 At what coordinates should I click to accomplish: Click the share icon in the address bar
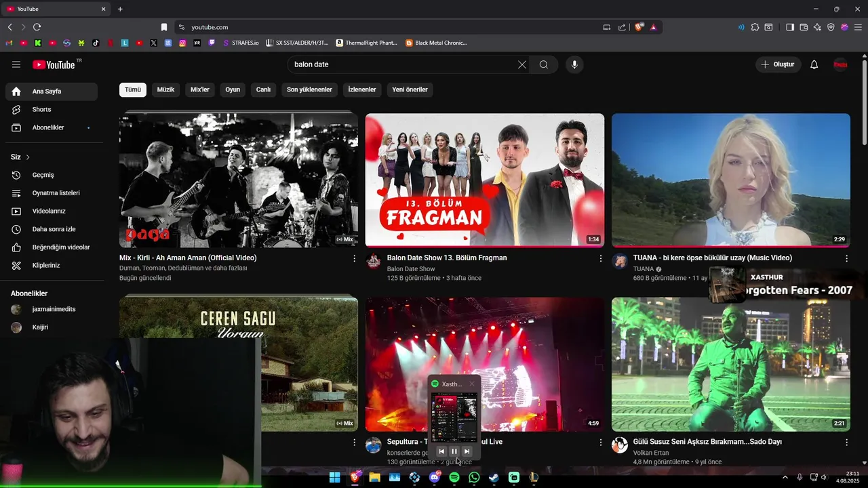click(x=622, y=27)
